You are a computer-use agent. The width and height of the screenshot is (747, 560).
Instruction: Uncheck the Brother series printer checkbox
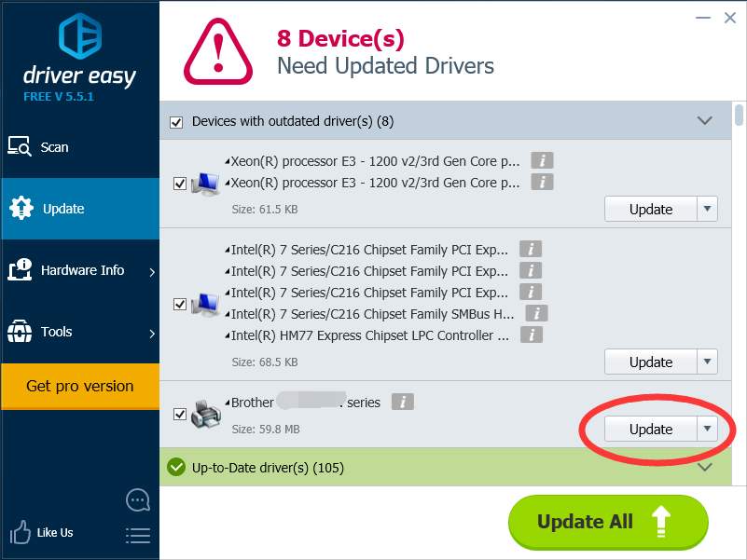pos(180,414)
